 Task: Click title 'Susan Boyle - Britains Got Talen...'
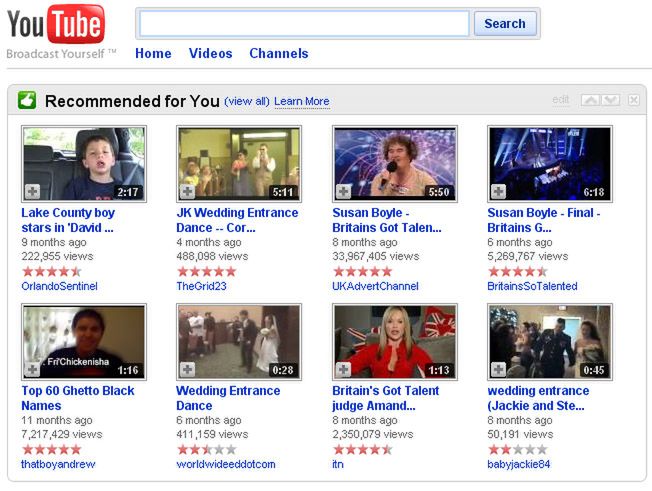coord(387,220)
